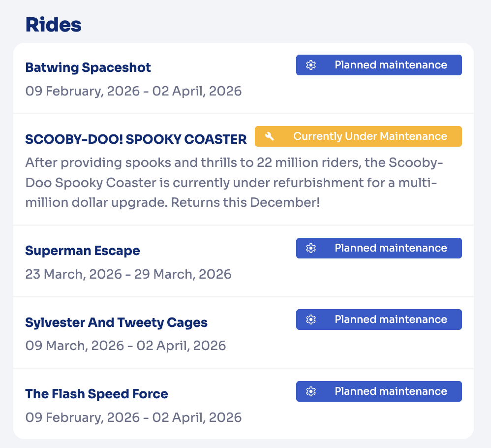Screen dimensions: 491x448
Task: Click the Rides section heading
Action: pyautogui.click(x=53, y=25)
